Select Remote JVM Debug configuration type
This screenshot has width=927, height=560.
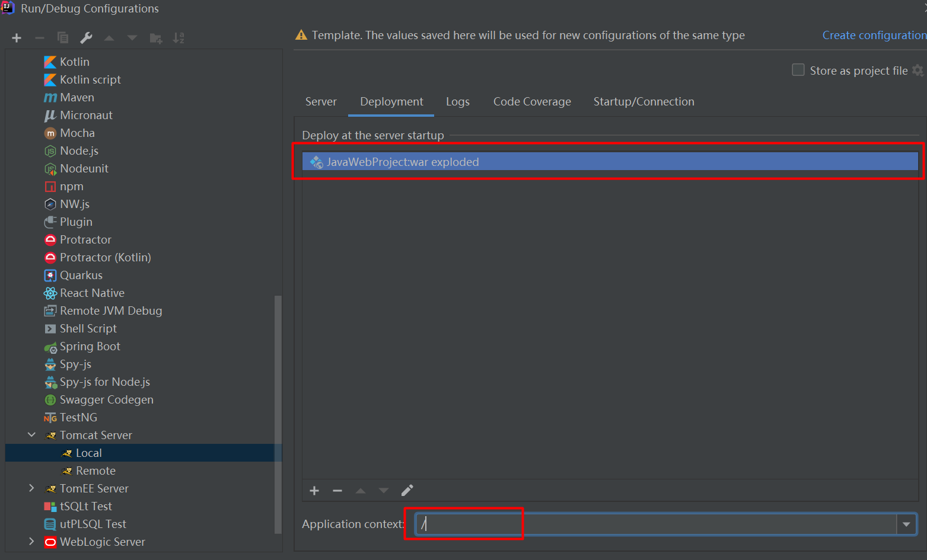click(x=111, y=311)
